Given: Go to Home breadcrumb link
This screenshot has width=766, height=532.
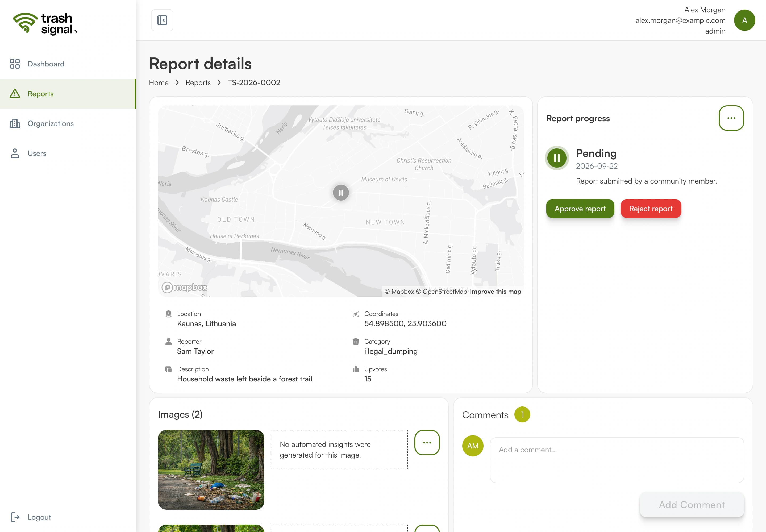Looking at the screenshot, I should (x=159, y=82).
